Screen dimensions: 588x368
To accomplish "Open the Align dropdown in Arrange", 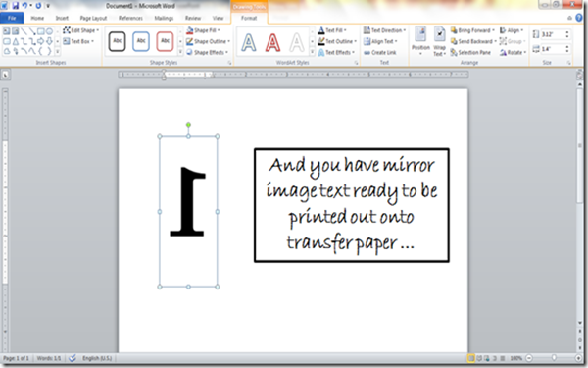I will [x=512, y=30].
